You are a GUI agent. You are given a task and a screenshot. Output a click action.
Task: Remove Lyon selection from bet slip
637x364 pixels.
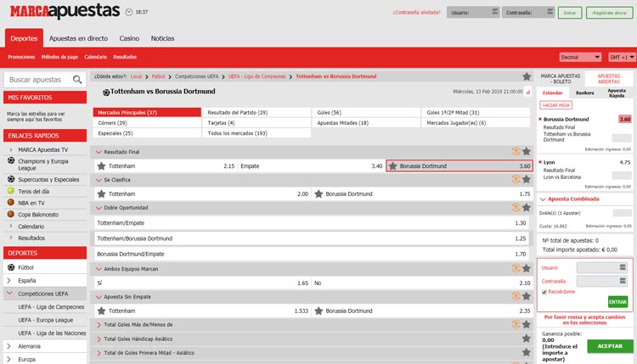point(540,162)
